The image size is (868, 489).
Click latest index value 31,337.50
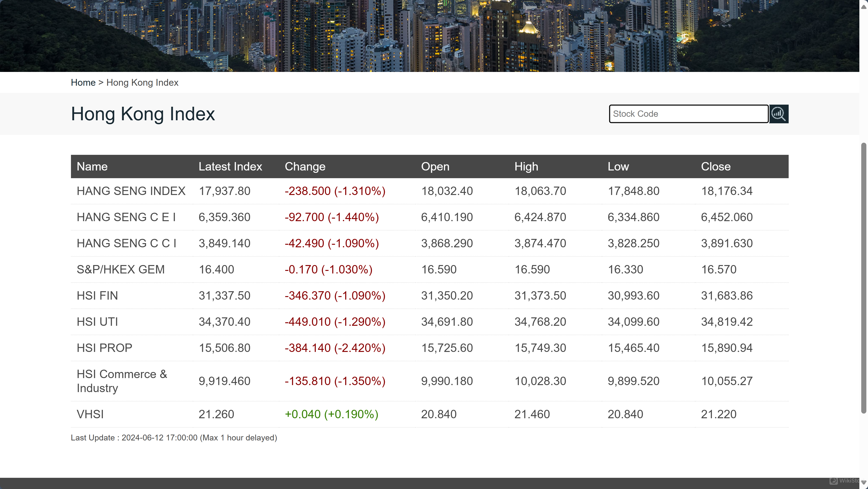(x=225, y=296)
